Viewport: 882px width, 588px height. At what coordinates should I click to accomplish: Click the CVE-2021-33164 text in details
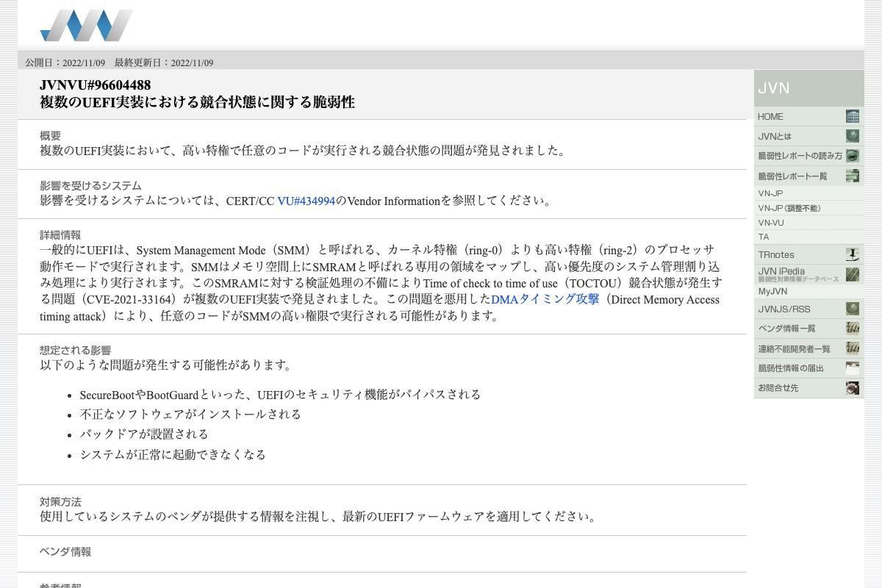pyautogui.click(x=130, y=299)
